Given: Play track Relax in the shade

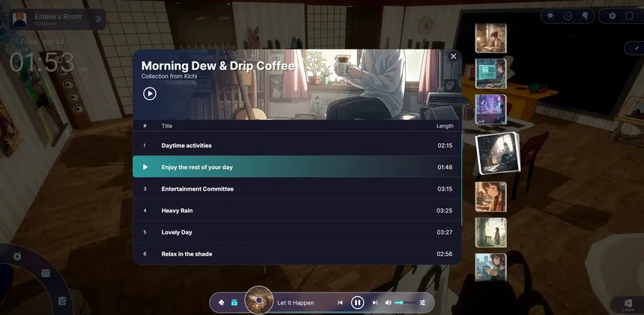Looking at the screenshot, I should (x=297, y=254).
